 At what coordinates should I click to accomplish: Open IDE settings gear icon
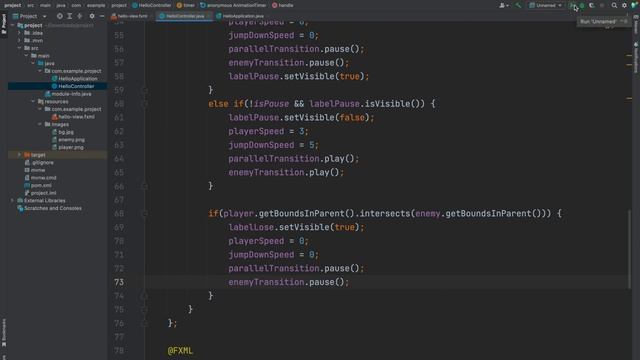pyautogui.click(x=624, y=5)
